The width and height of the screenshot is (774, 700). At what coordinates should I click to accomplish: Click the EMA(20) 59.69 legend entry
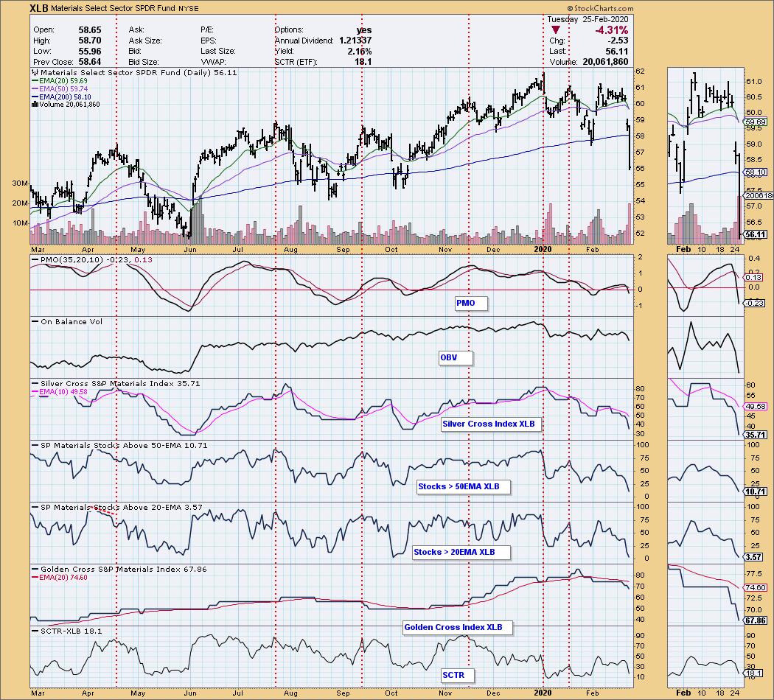(60, 81)
